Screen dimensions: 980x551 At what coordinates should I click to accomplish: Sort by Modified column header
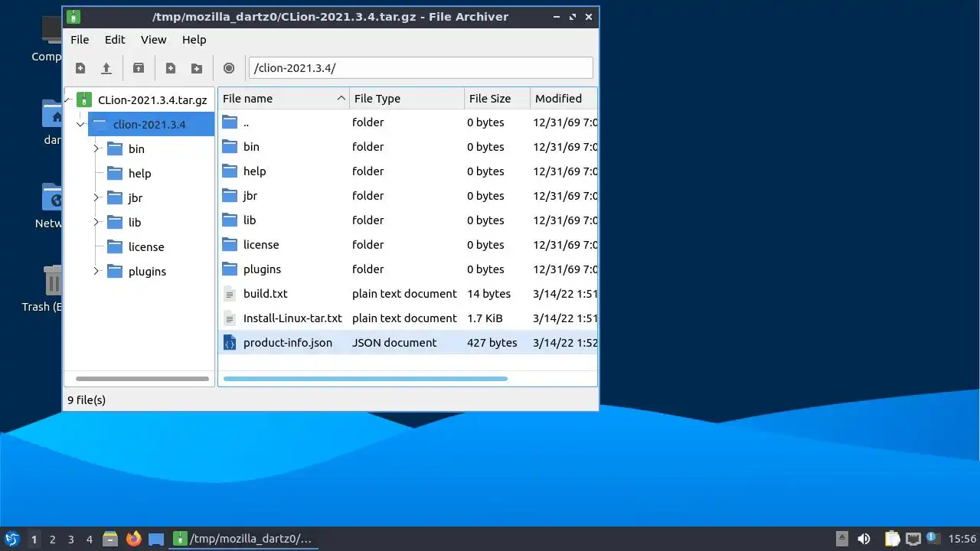(563, 98)
